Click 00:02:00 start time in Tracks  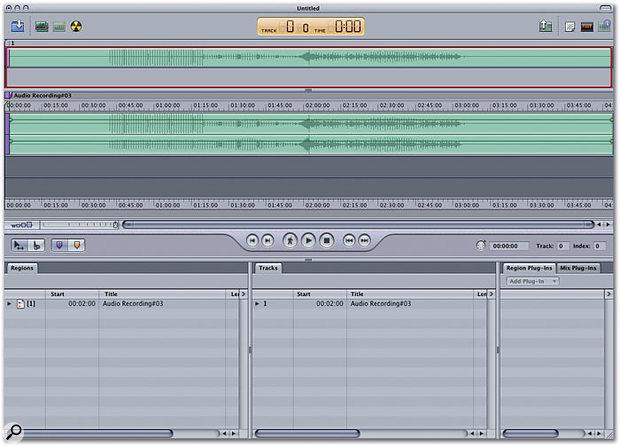pyautogui.click(x=329, y=304)
